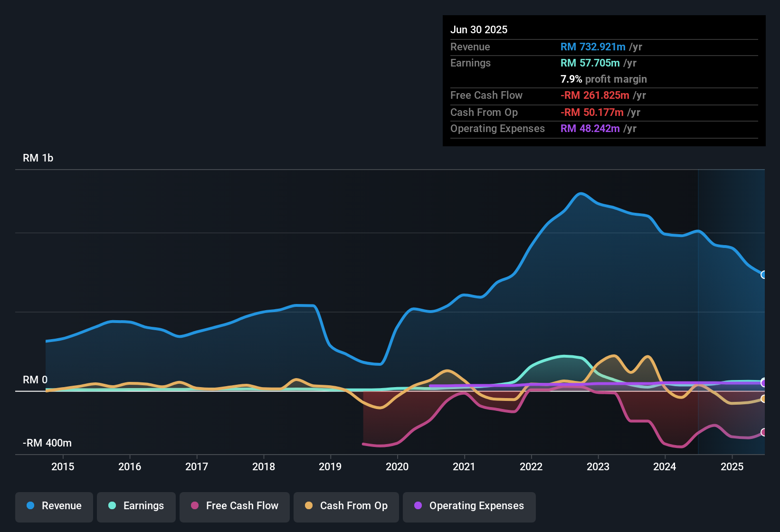Click the orange Cash From Op legend dot

coord(309,506)
